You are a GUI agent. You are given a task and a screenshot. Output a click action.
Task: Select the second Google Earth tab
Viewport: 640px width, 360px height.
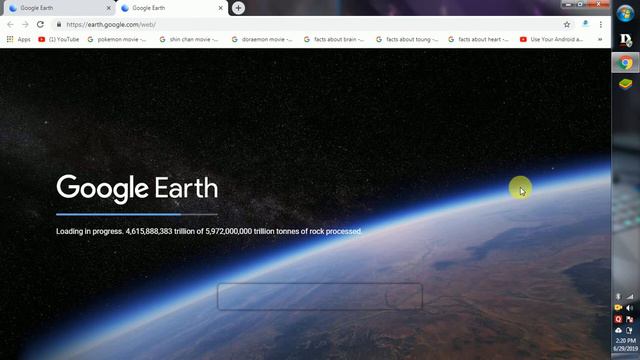[x=171, y=8]
